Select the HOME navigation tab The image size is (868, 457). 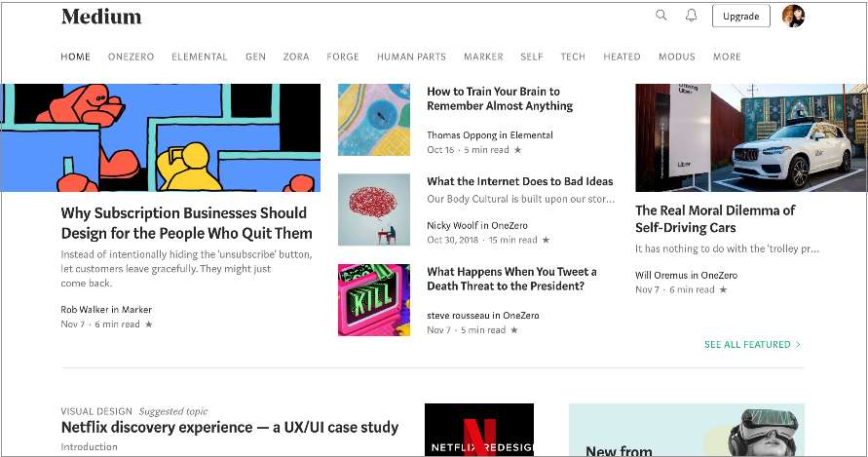point(75,57)
